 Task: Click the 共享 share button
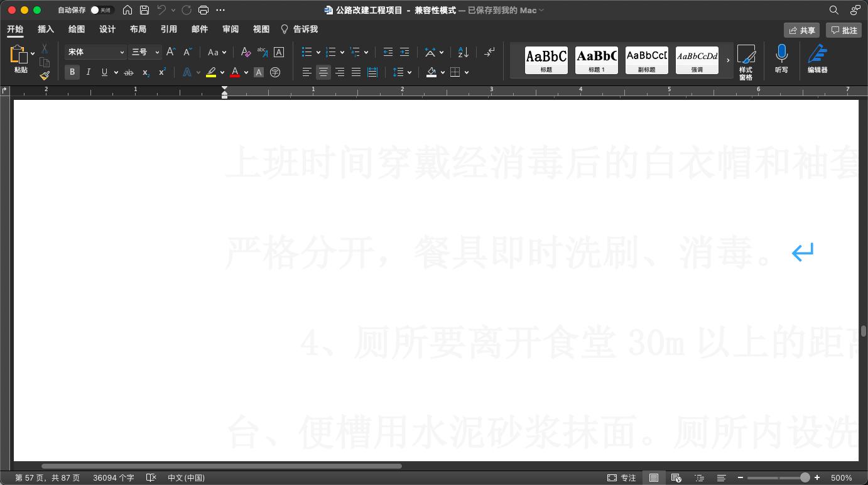point(801,30)
